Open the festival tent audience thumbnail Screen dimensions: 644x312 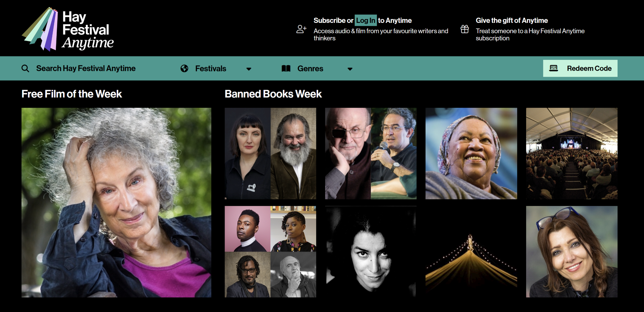tap(572, 153)
